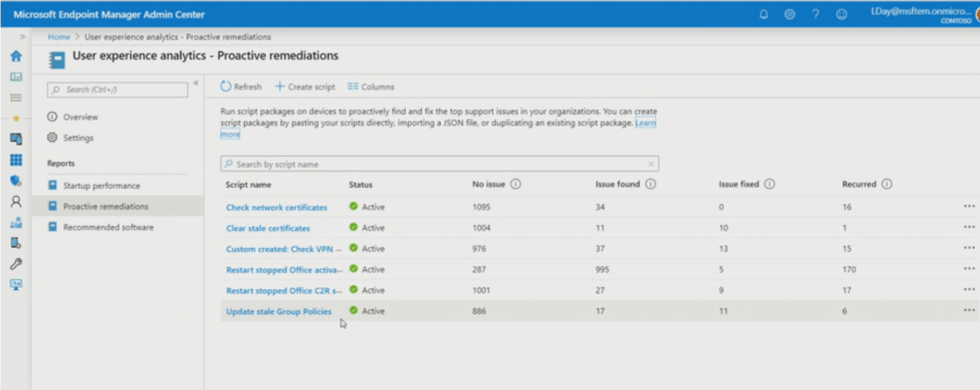Open more options for Update stale Group Policies
The image size is (980, 390).
969,310
